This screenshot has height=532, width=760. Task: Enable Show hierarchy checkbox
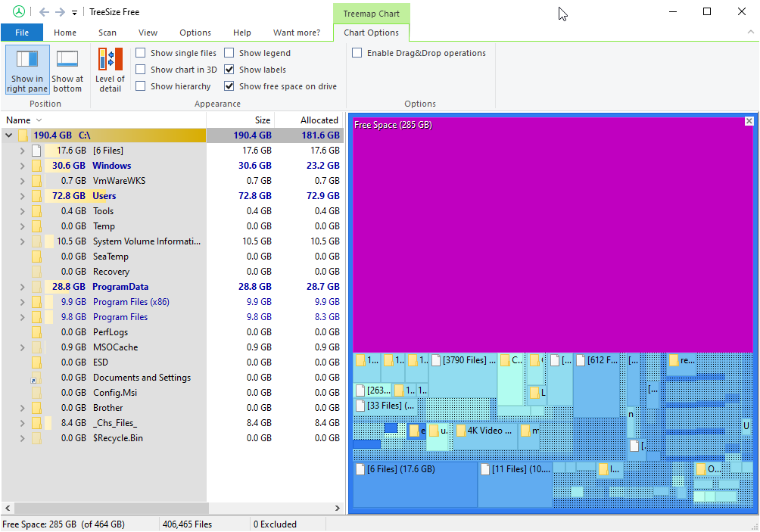point(141,86)
